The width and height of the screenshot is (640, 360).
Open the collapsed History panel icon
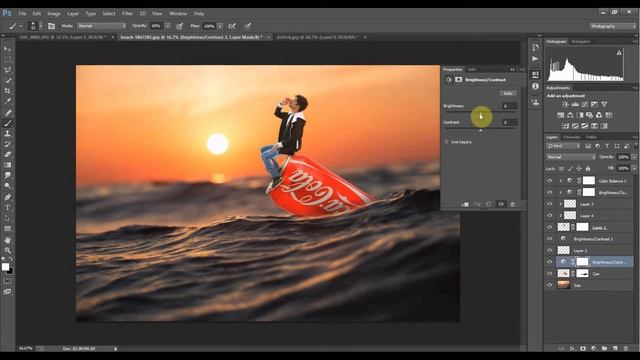click(536, 48)
